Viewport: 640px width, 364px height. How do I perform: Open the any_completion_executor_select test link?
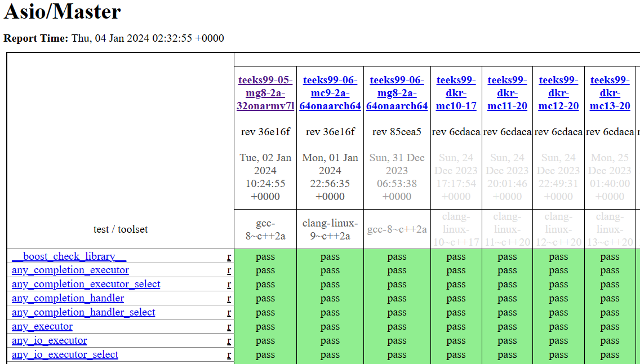click(x=86, y=284)
